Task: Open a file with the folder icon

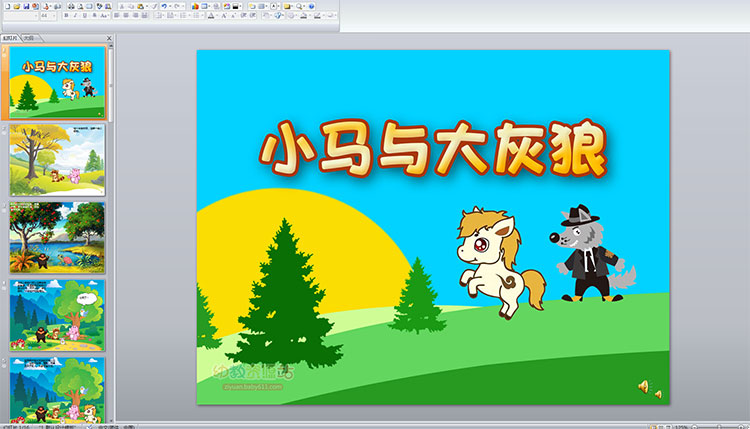Action: (x=17, y=6)
